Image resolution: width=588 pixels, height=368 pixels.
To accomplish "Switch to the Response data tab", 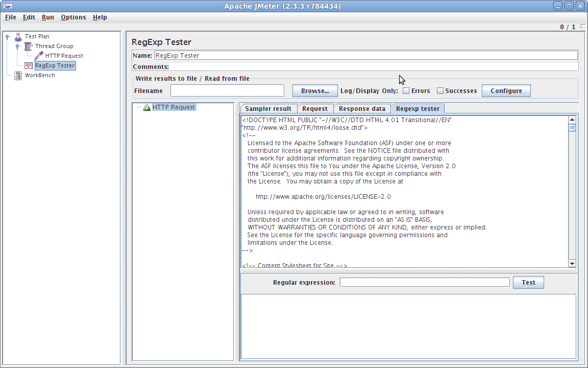I will (362, 108).
